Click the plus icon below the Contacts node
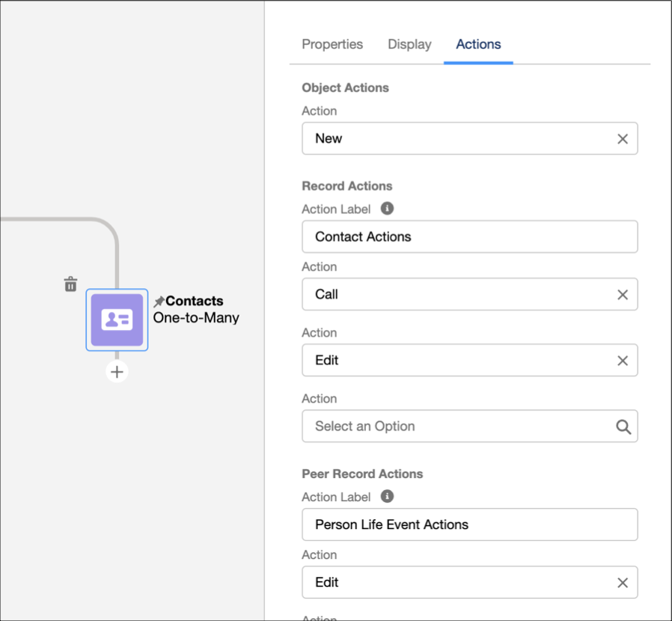Screen dimensions: 672x621 pyautogui.click(x=117, y=371)
